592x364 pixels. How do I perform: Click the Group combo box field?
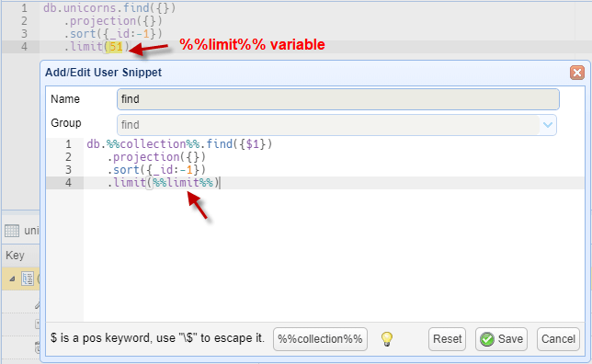pos(336,125)
